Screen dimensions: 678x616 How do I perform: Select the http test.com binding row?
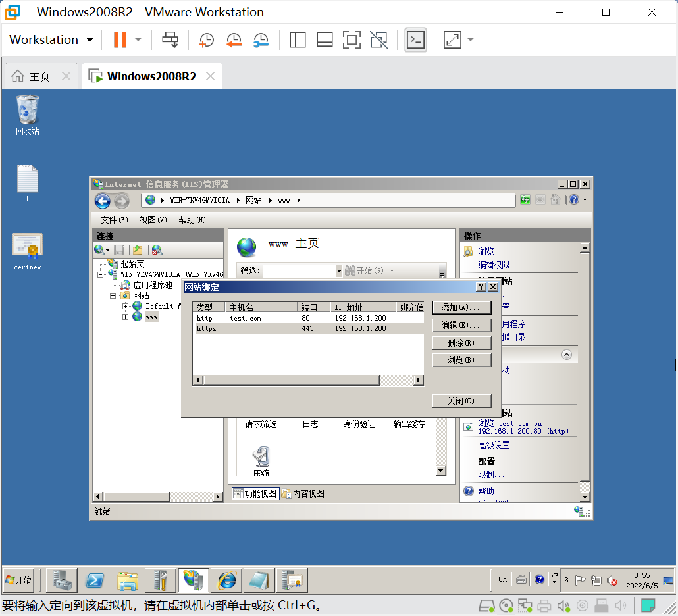coord(308,318)
